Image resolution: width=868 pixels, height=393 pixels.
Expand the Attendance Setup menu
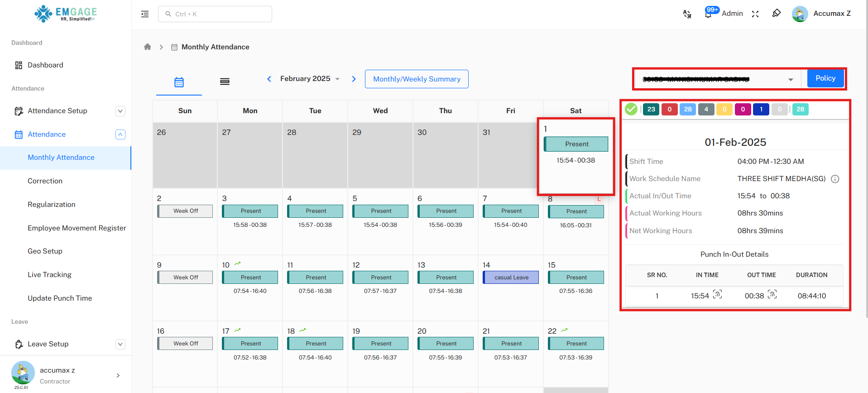[x=120, y=111]
